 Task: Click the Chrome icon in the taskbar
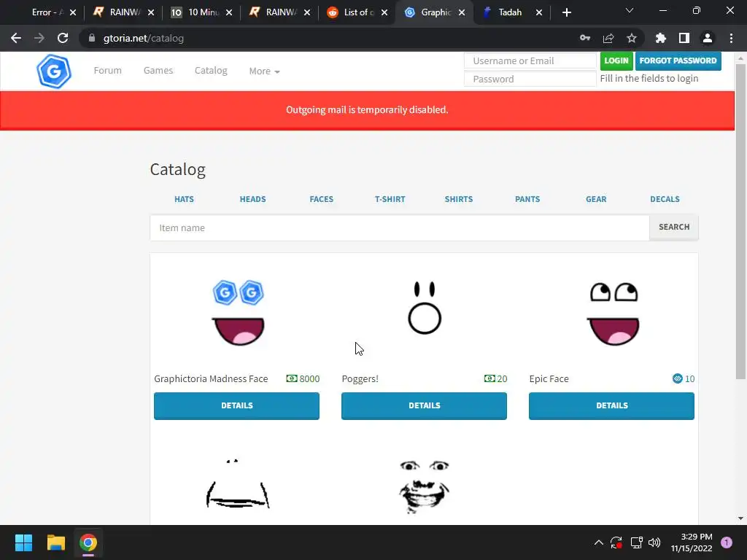click(x=88, y=542)
